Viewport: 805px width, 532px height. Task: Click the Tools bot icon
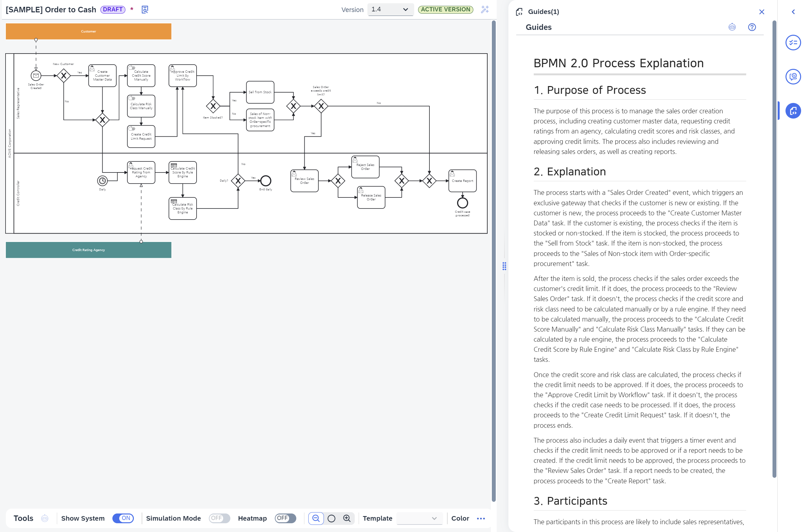45,518
